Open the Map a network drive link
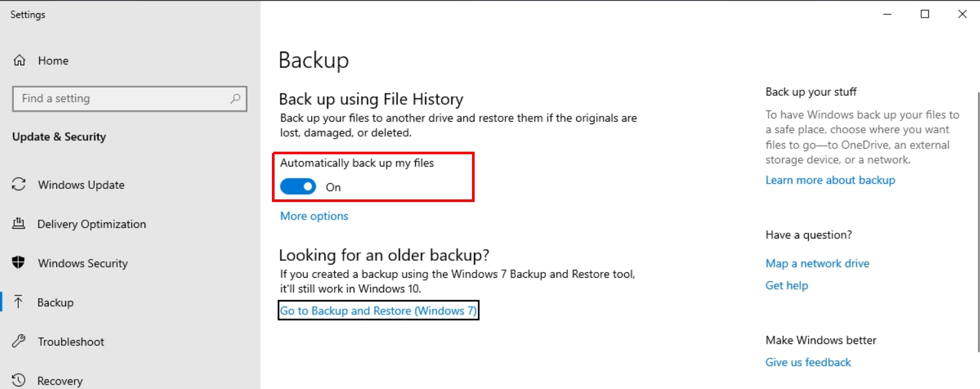 (x=817, y=263)
